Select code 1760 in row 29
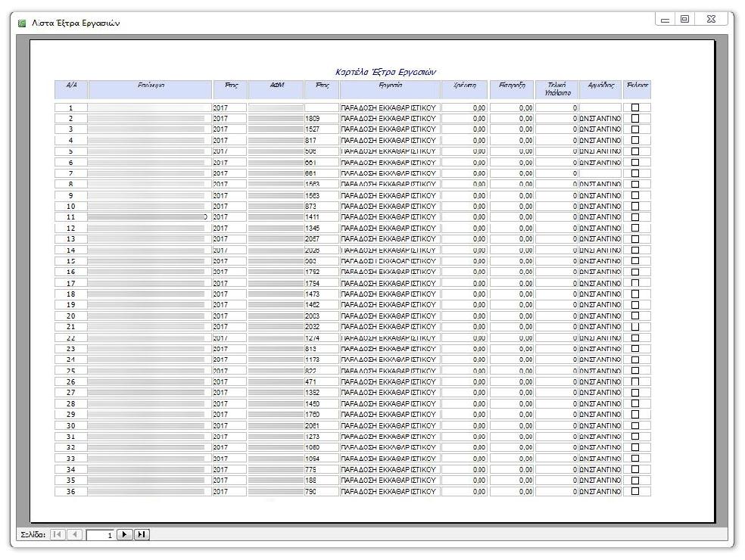The width and height of the screenshot is (745, 560). coord(312,415)
